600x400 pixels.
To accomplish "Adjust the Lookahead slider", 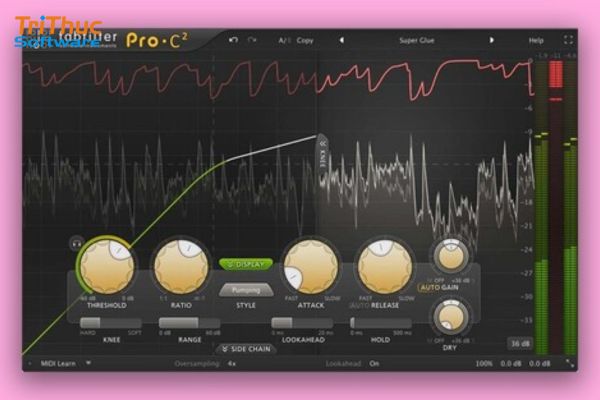I will 302,323.
